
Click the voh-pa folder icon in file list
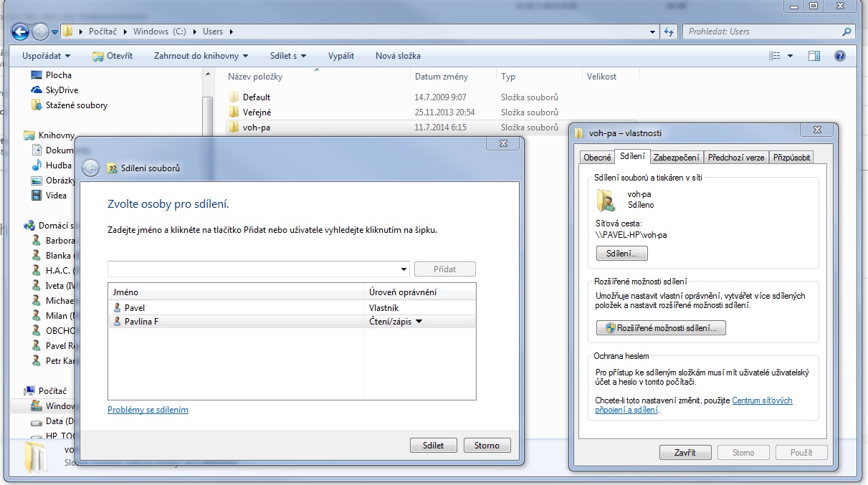[x=234, y=128]
